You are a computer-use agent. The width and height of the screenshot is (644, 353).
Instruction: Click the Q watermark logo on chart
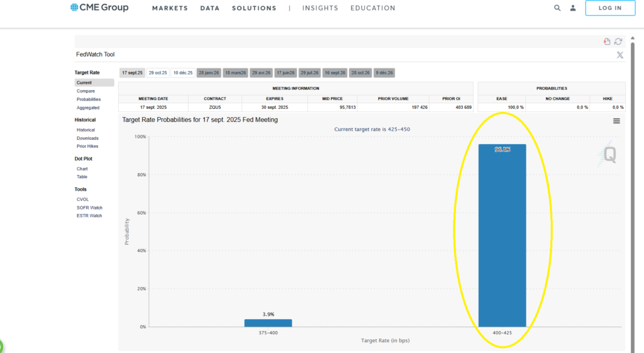(x=608, y=155)
